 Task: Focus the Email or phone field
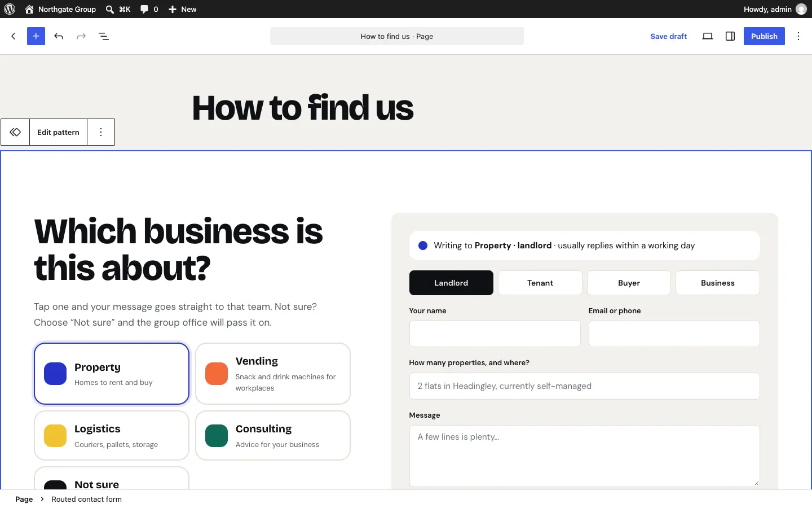(674, 334)
